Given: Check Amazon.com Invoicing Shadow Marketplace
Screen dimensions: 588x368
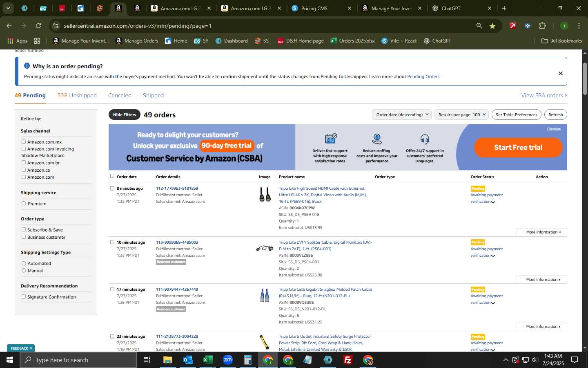Looking at the screenshot, I should pos(24,149).
